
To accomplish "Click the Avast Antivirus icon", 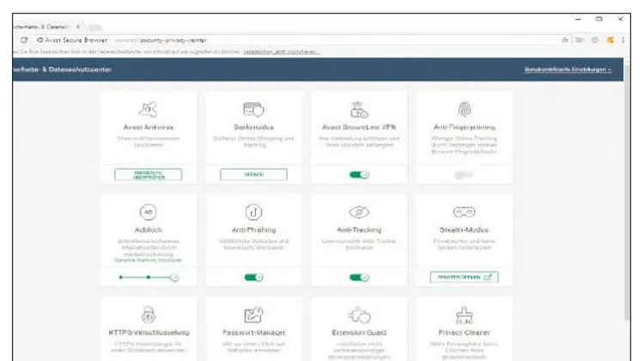I will [149, 110].
